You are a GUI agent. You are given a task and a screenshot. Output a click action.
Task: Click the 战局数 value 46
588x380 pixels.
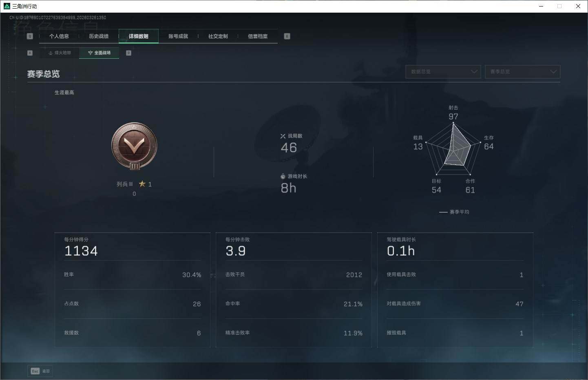(x=289, y=148)
